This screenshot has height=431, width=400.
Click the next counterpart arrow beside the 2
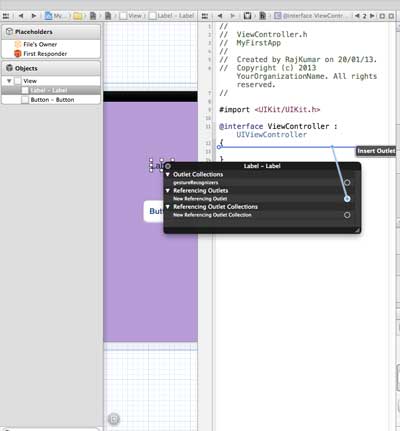click(x=372, y=16)
